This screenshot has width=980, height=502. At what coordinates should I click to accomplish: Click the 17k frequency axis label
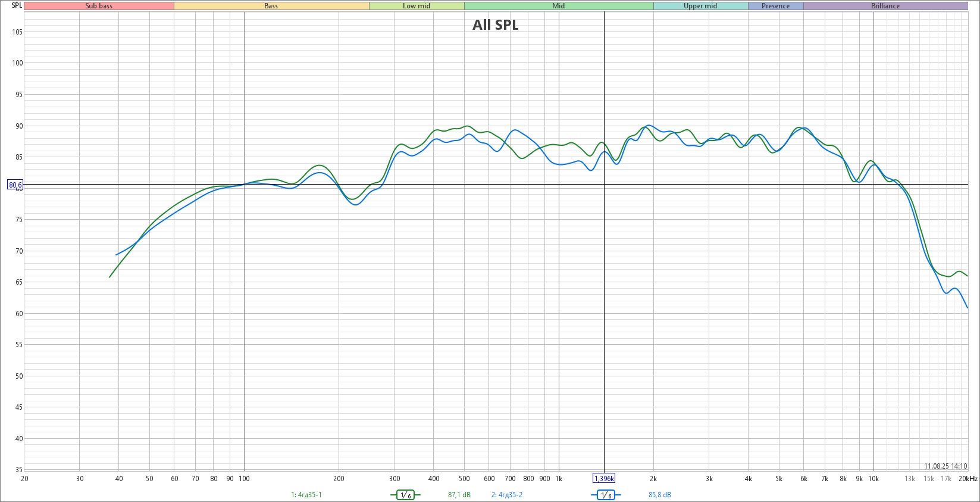946,479
